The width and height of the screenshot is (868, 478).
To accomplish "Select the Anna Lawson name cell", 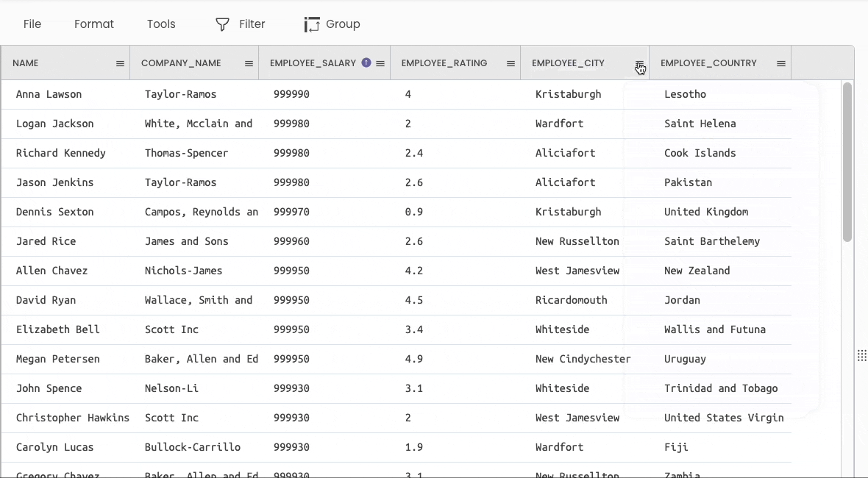I will (49, 94).
